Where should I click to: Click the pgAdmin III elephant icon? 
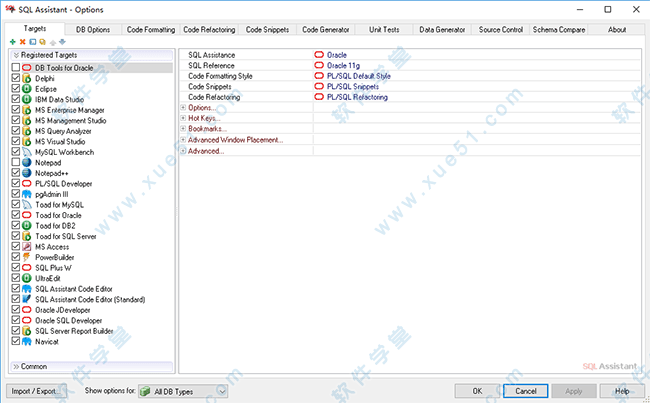27,194
